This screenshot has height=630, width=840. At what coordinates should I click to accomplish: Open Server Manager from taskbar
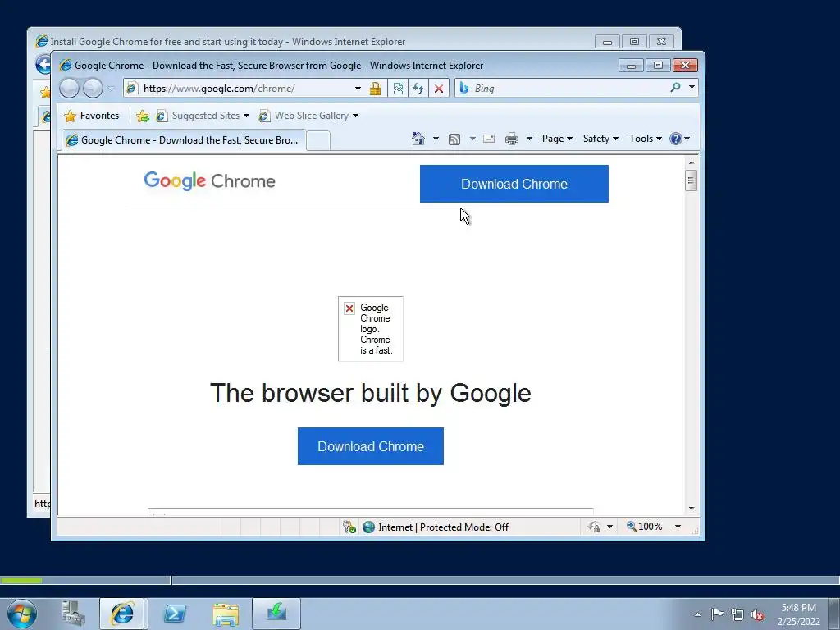tap(73, 614)
